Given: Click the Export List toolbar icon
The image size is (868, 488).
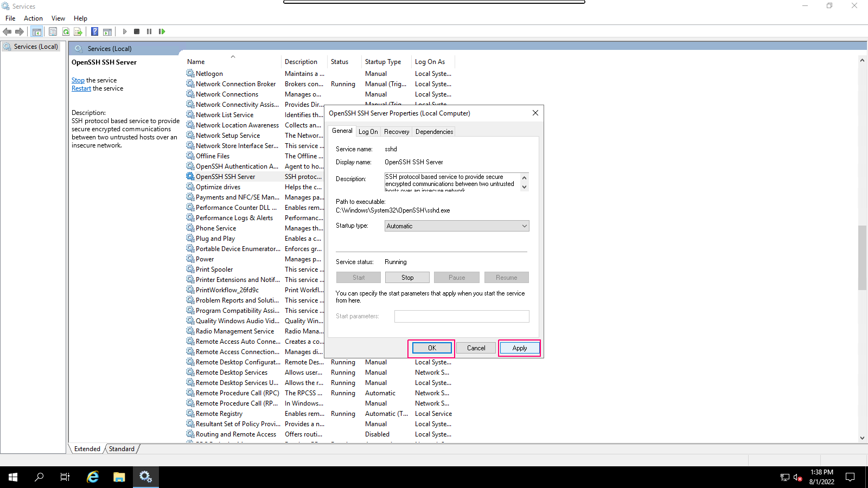Looking at the screenshot, I should point(78,31).
